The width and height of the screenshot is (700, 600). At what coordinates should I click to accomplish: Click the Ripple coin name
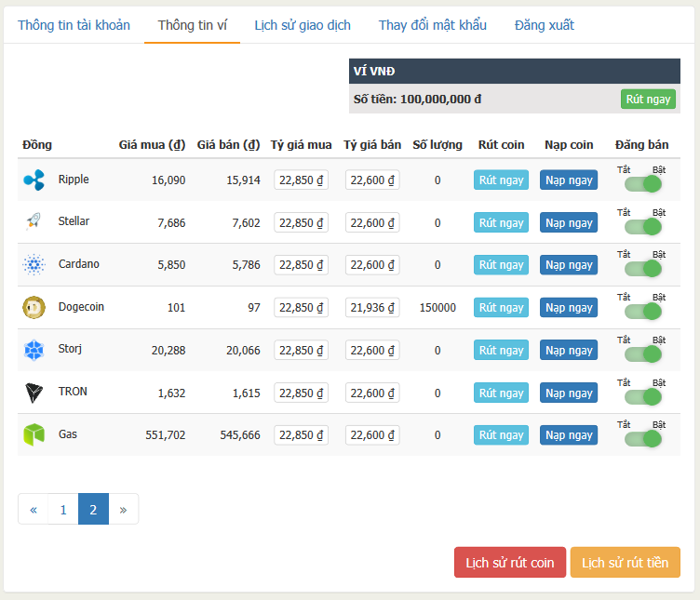coord(74,180)
